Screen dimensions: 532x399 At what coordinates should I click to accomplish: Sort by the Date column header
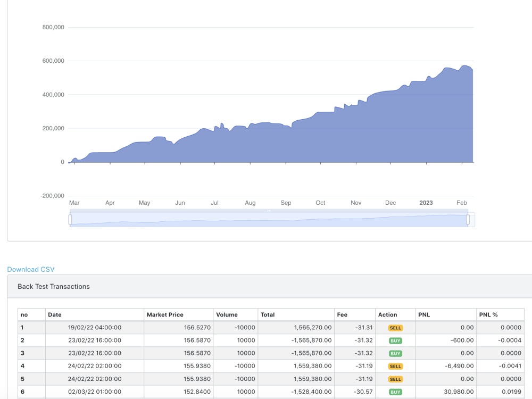[54, 314]
